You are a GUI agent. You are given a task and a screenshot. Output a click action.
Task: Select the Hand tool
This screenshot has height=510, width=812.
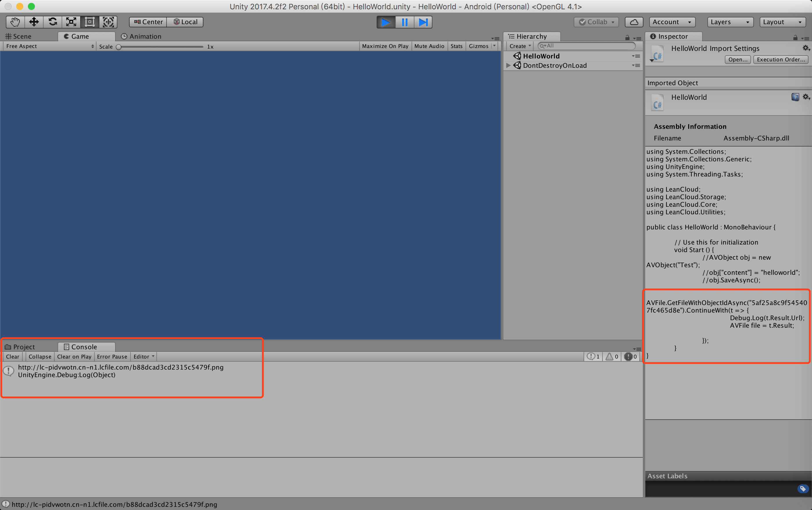pos(15,22)
